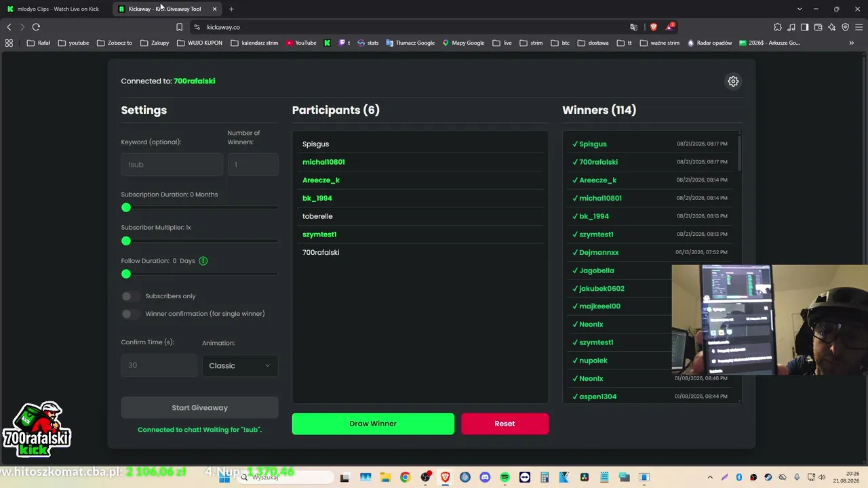Open the browser extensions puzzle icon
This screenshot has width=868, height=488.
point(778,27)
